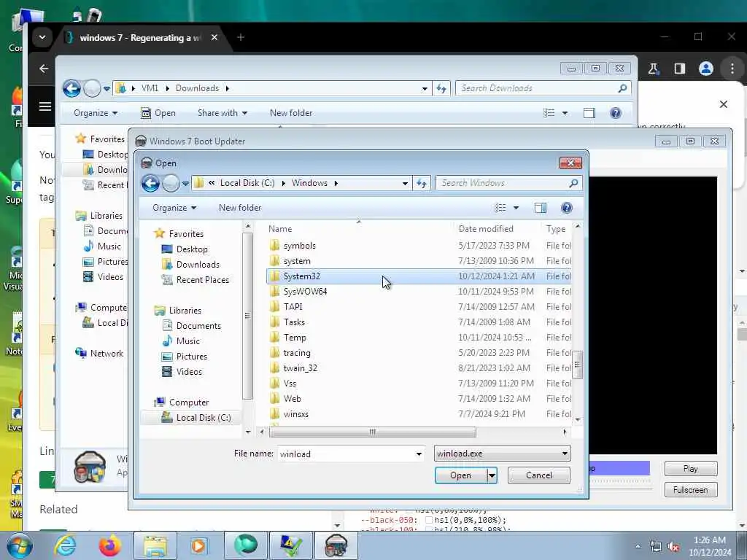
Task: Select the SysWOW64 folder
Action: click(419, 292)
